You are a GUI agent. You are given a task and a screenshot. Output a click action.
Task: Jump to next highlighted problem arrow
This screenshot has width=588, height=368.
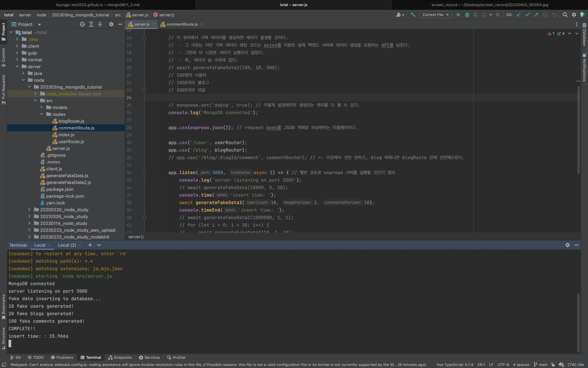(576, 34)
